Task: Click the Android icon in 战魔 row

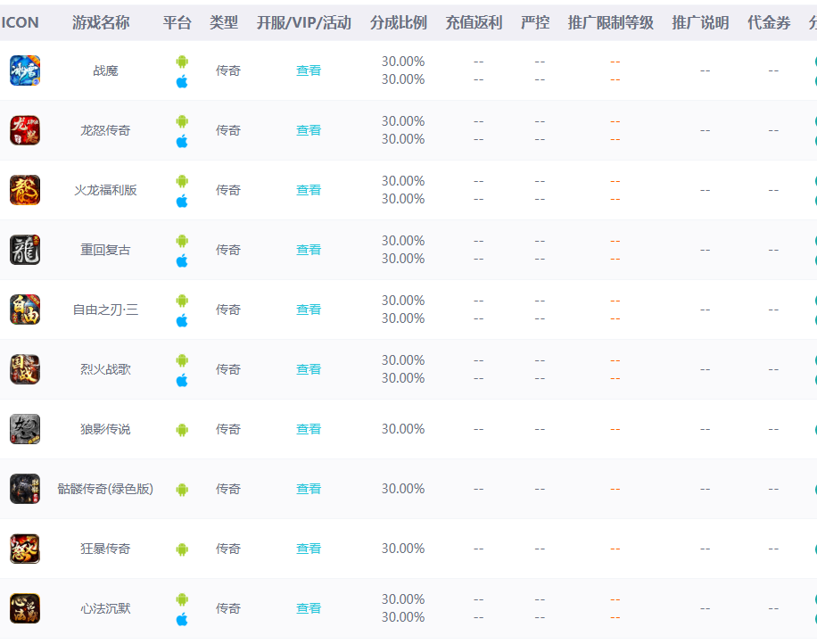Action: 182,62
